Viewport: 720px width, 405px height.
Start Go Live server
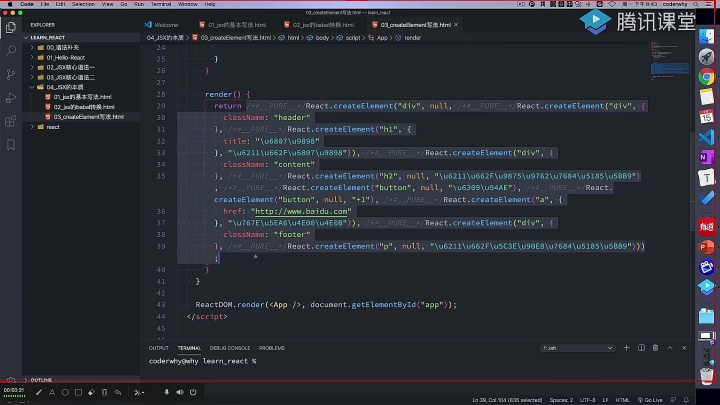point(650,400)
